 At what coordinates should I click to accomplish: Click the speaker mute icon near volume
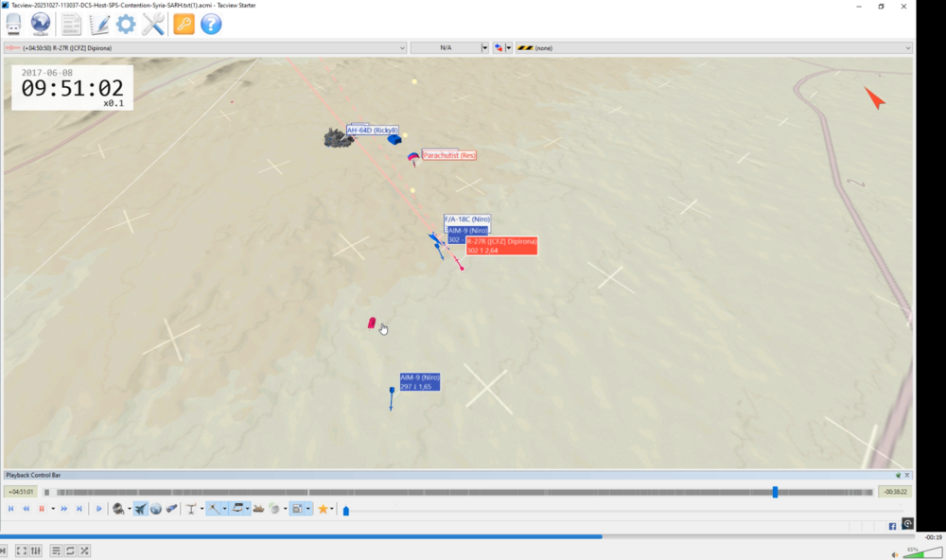[895, 555]
